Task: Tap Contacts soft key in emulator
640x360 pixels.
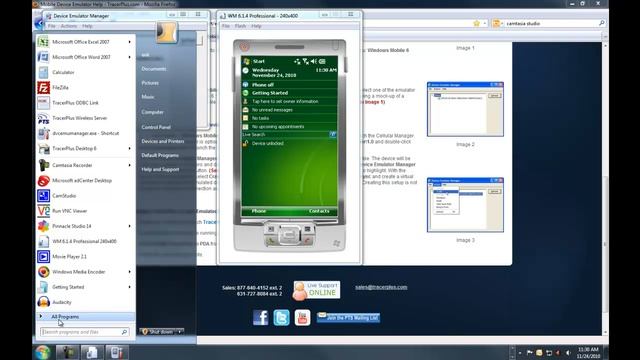Action: pos(319,211)
